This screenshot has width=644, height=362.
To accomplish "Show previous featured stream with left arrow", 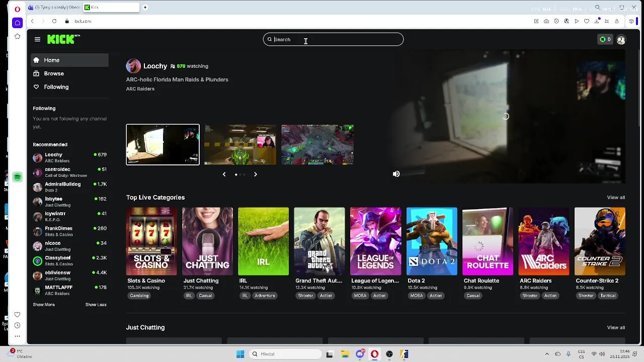I will (x=224, y=174).
